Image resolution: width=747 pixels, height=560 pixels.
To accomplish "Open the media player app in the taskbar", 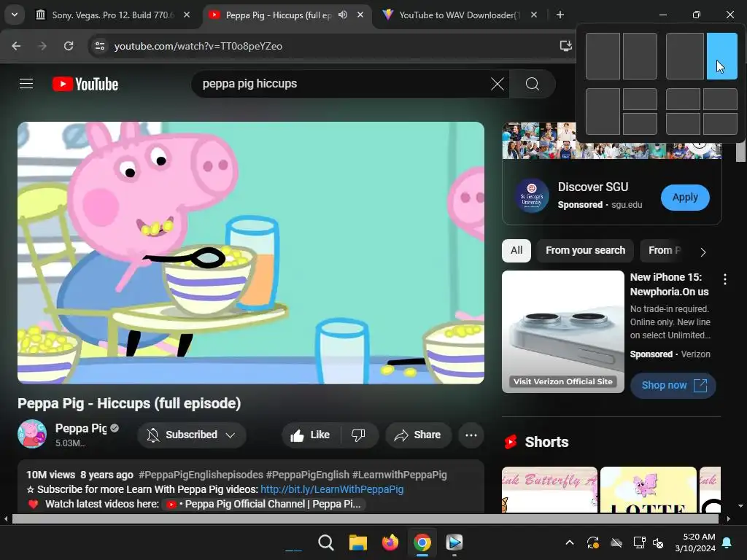I will click(x=454, y=542).
